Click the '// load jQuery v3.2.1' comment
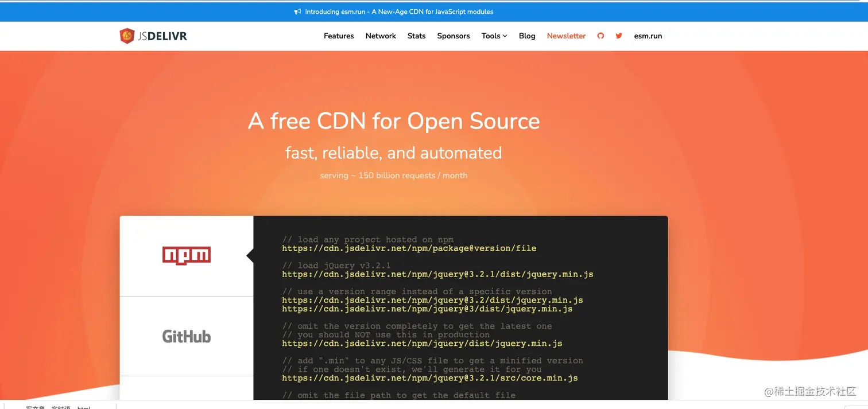The width and height of the screenshot is (868, 409). click(336, 266)
